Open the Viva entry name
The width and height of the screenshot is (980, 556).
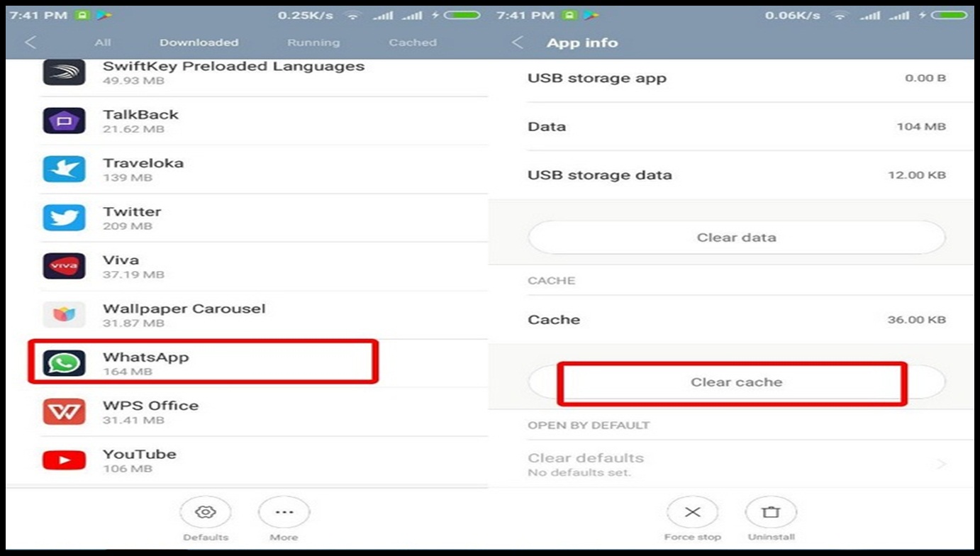coord(121,260)
